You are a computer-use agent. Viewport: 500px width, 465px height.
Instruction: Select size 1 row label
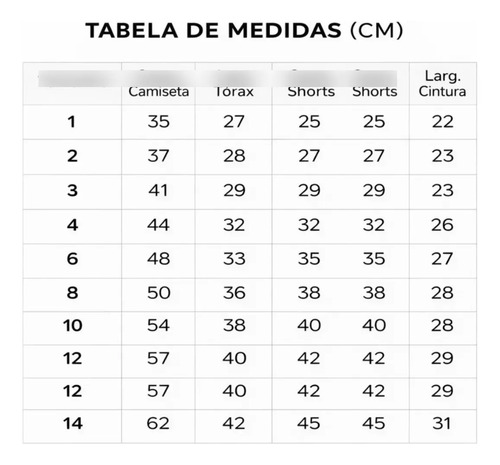pos(72,122)
